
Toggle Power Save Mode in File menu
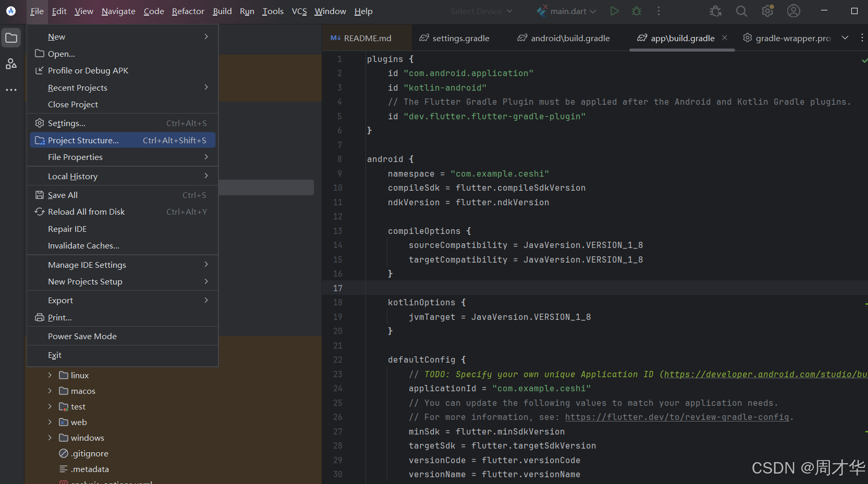[x=82, y=336]
